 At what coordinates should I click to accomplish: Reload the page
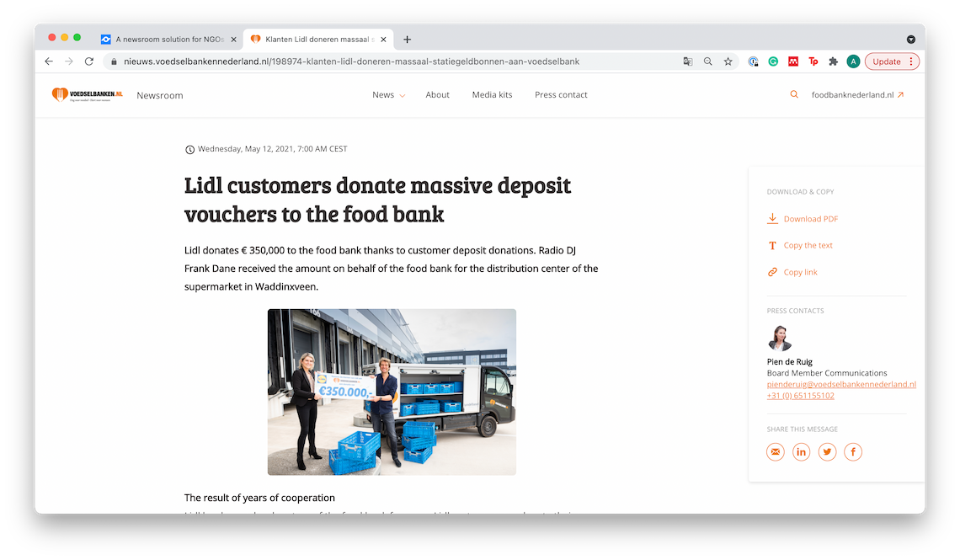(x=88, y=61)
